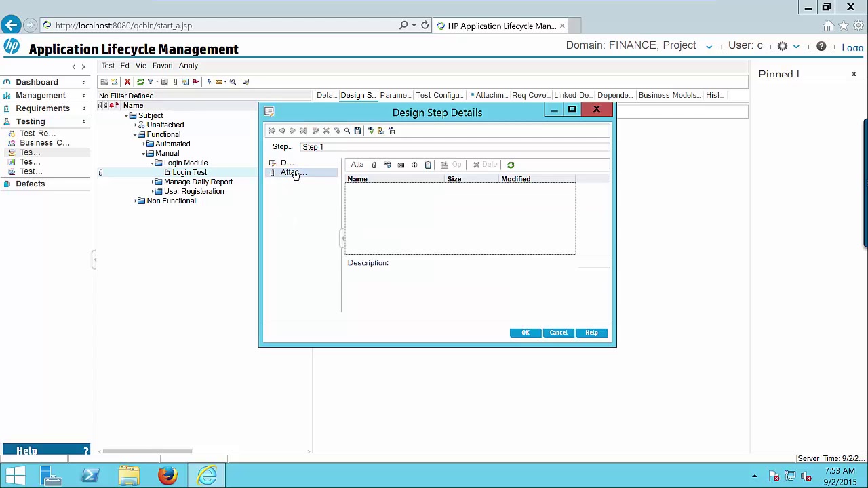Viewport: 868px width, 488px height.
Task: Click the clipboard icon in attachments toolbar
Action: [x=428, y=165]
